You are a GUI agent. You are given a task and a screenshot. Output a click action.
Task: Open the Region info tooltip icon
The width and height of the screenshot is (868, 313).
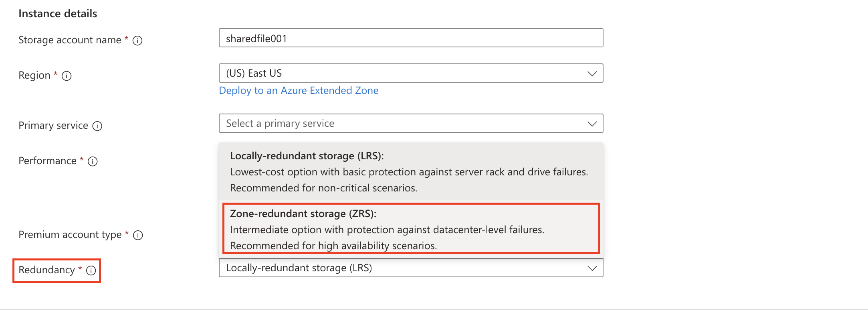67,76
